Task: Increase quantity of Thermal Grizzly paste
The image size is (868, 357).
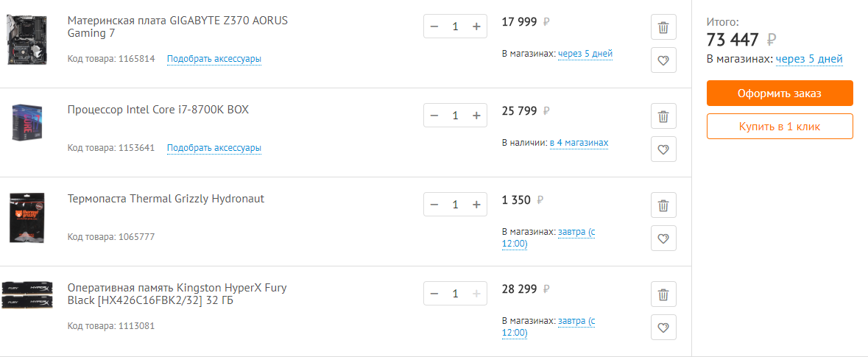Action: (476, 205)
